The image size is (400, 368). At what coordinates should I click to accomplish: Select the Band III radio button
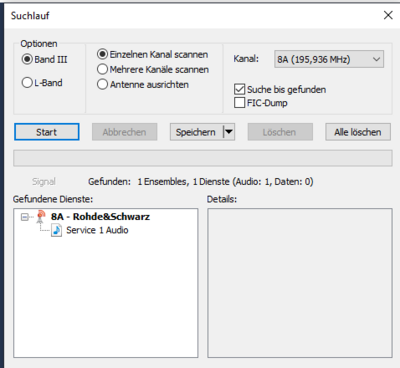pyautogui.click(x=27, y=59)
